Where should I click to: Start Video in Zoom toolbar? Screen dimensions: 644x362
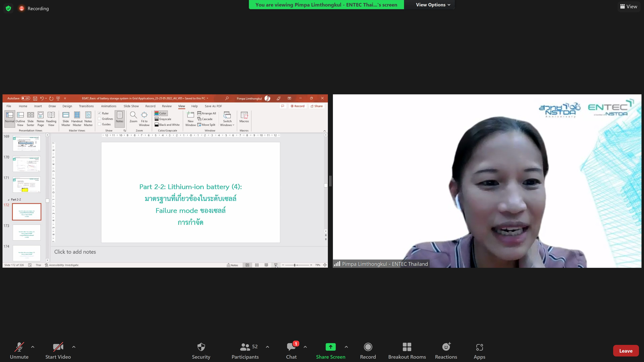pos(58,350)
